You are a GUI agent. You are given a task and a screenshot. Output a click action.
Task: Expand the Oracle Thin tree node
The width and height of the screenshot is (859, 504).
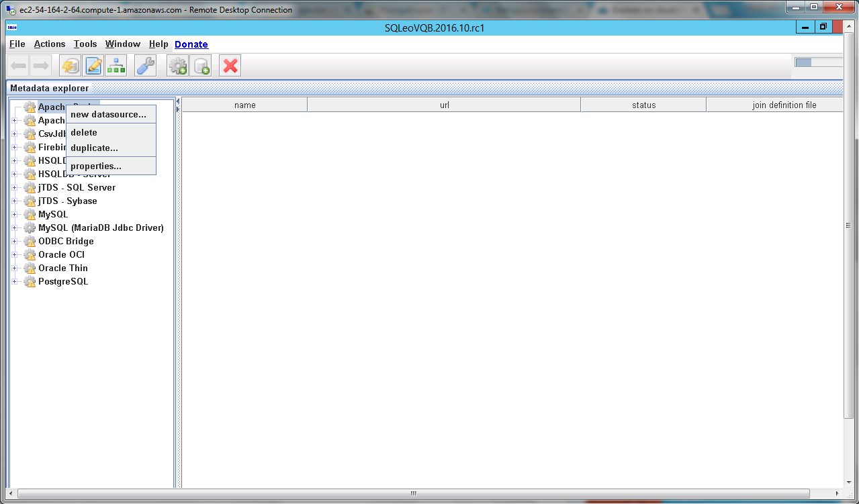pyautogui.click(x=14, y=268)
